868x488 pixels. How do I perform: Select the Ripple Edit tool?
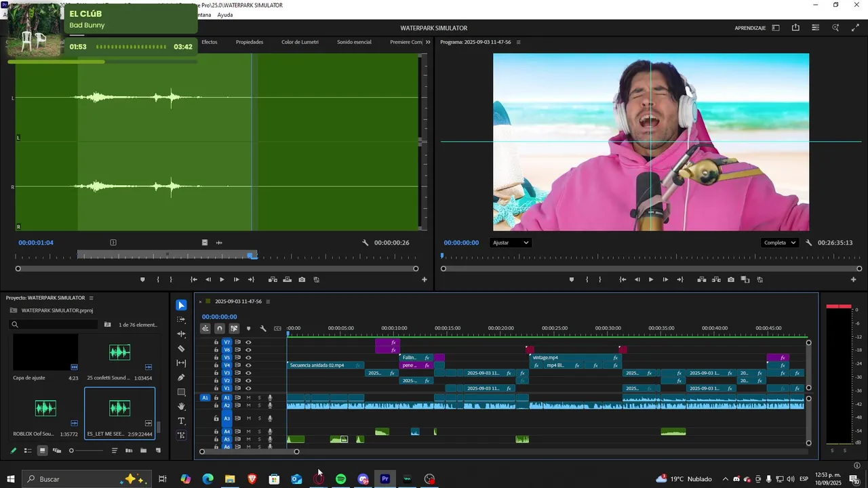click(181, 334)
